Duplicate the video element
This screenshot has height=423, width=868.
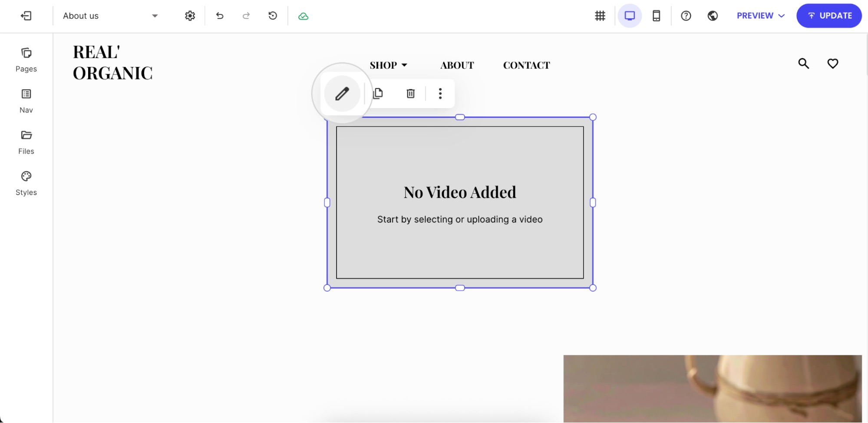click(378, 93)
